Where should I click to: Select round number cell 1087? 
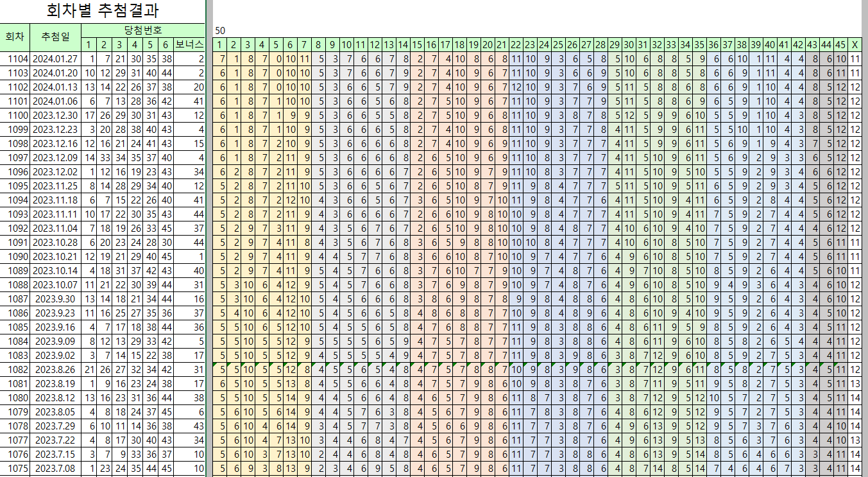[x=14, y=299]
